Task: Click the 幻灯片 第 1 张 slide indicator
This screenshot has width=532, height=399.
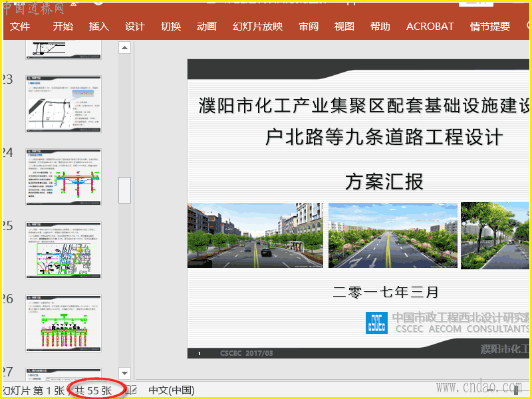Action: [x=33, y=390]
